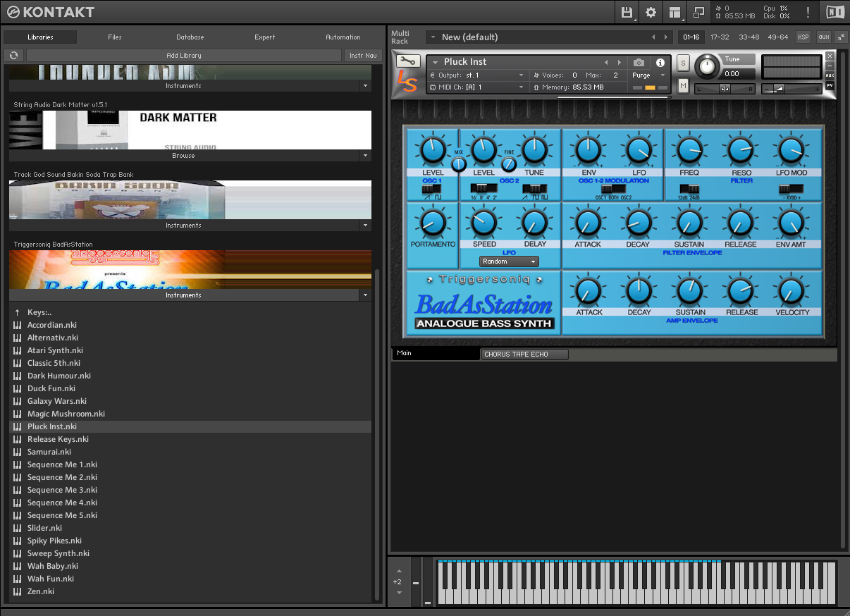Click the PORTAMENTO knob
Screen dimensions: 850x616
coord(433,222)
